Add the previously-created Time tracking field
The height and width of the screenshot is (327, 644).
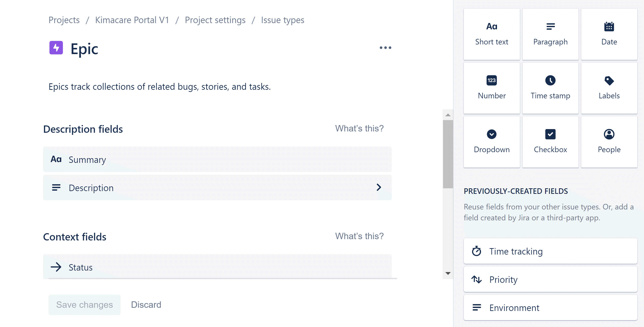550,251
